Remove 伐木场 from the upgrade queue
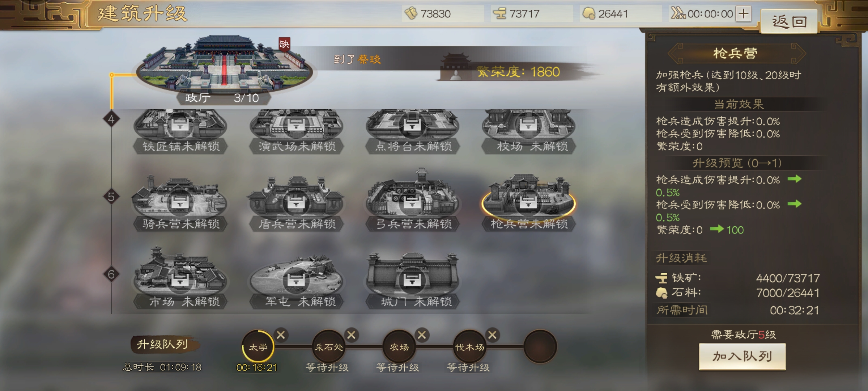 click(492, 335)
